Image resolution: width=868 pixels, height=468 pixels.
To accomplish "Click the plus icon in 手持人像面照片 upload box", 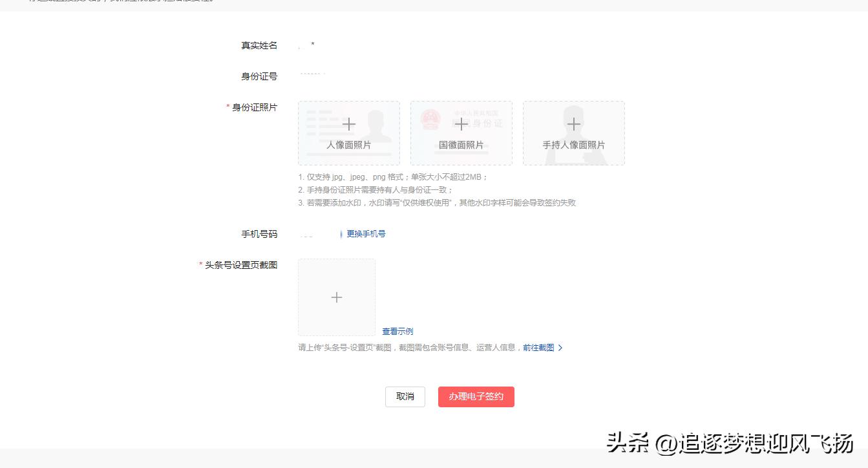I will [x=573, y=124].
